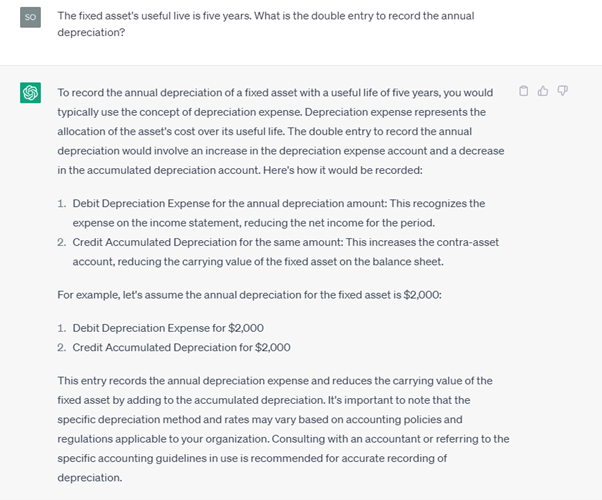Click the final word 'depreciation.' of the response
The width and height of the screenshot is (602, 500).
pyautogui.click(x=90, y=478)
